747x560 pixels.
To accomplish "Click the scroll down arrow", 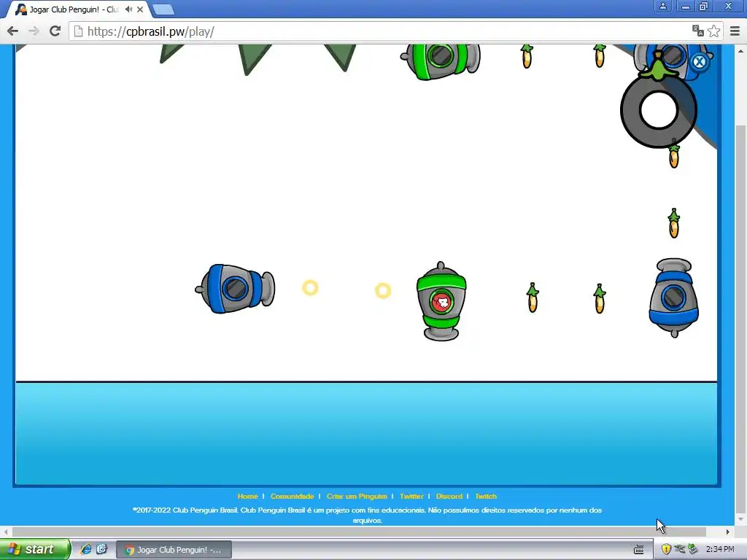I will (740, 519).
